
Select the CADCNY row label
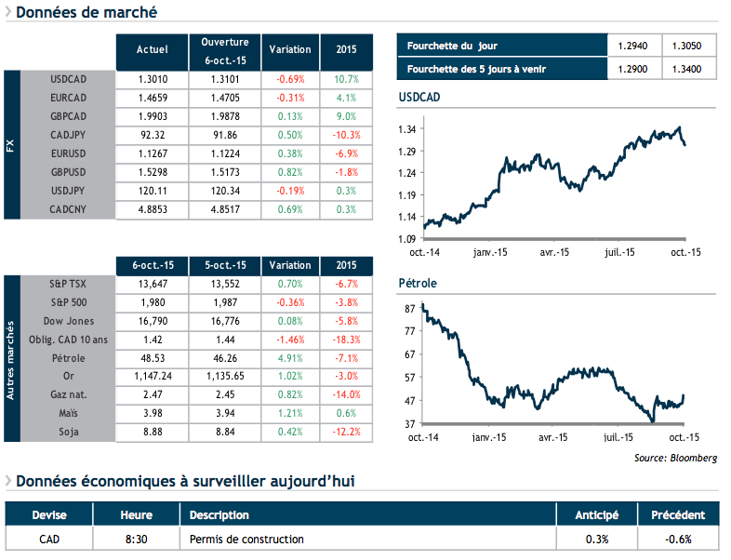click(x=68, y=209)
